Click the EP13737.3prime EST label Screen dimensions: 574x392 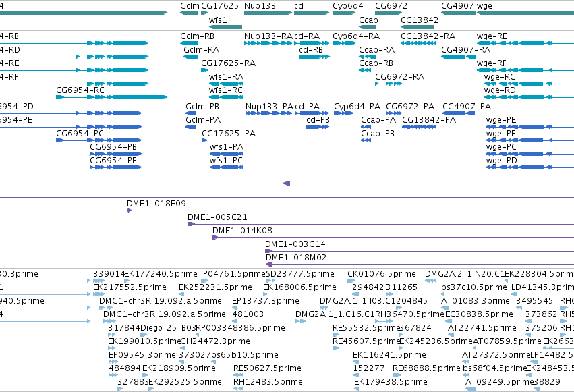coord(265,301)
